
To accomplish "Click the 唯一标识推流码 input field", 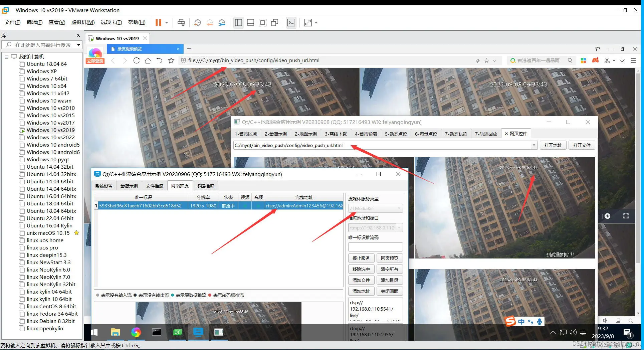I will click(x=375, y=247).
